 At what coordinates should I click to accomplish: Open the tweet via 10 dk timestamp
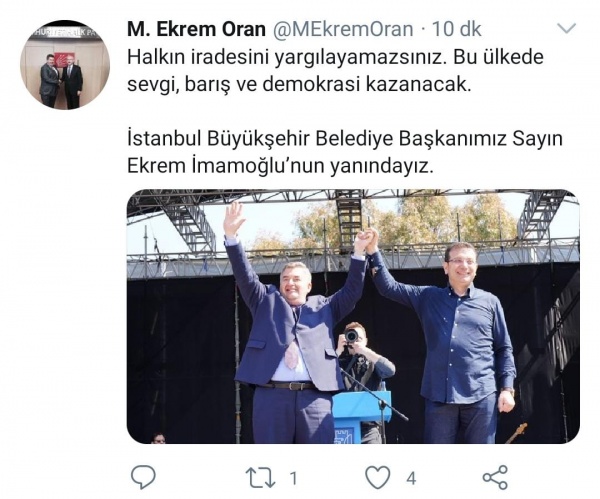pos(457,29)
